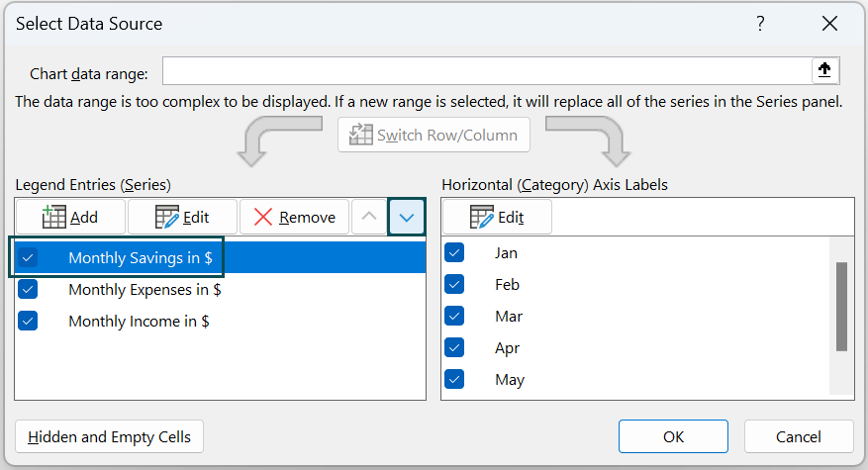The width and height of the screenshot is (868, 470).
Task: Select the Apr axis label
Action: [x=507, y=348]
